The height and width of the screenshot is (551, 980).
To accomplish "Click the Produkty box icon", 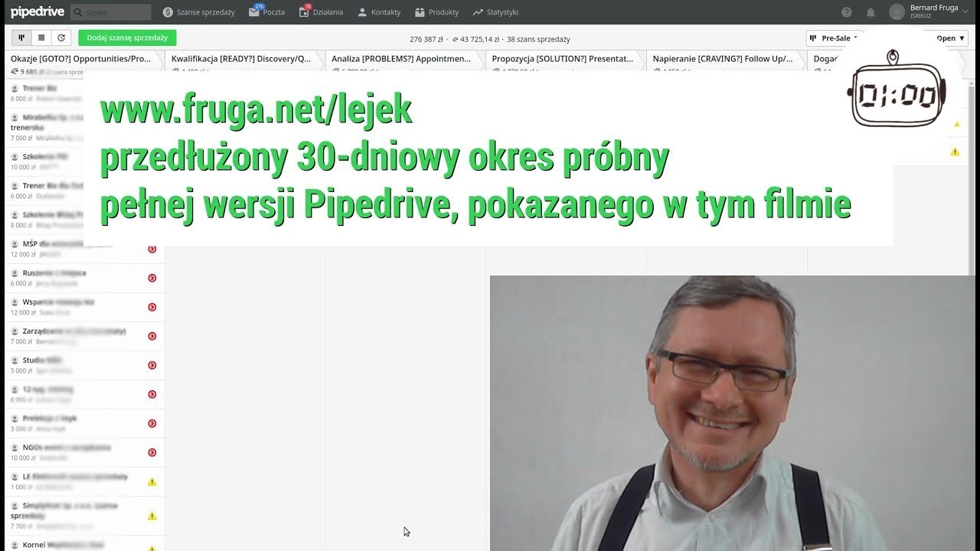I will [420, 12].
